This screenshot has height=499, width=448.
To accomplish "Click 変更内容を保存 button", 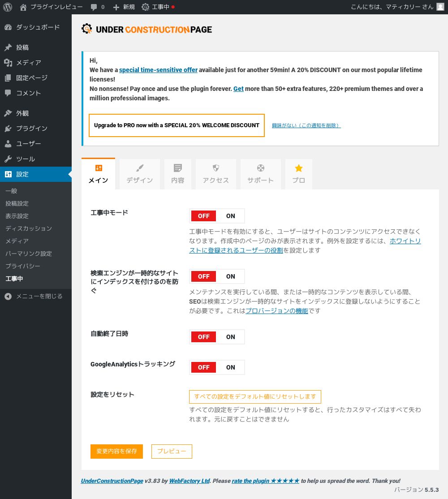I will [x=116, y=451].
